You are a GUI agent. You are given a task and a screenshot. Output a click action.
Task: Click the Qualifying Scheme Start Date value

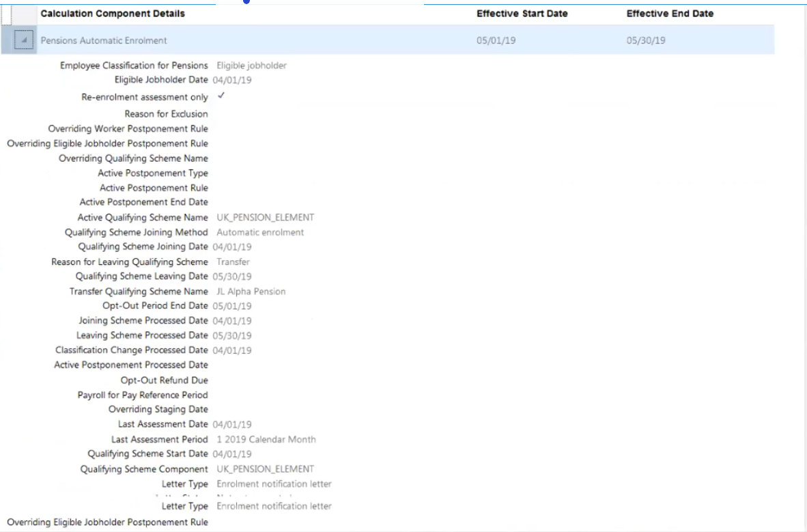pyautogui.click(x=232, y=454)
